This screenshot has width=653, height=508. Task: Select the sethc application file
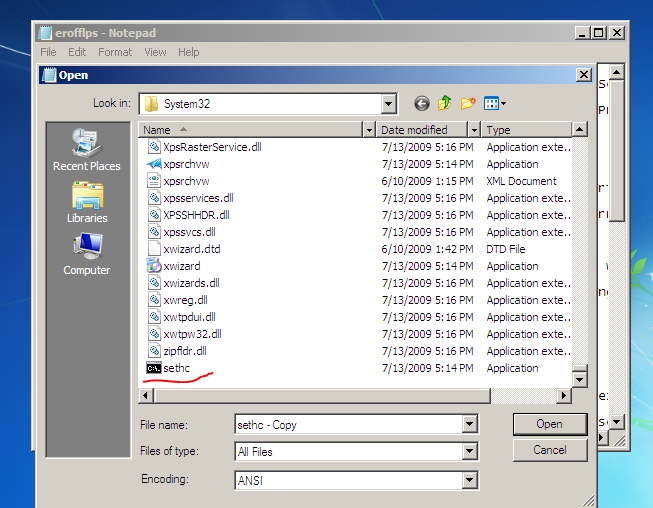(175, 368)
